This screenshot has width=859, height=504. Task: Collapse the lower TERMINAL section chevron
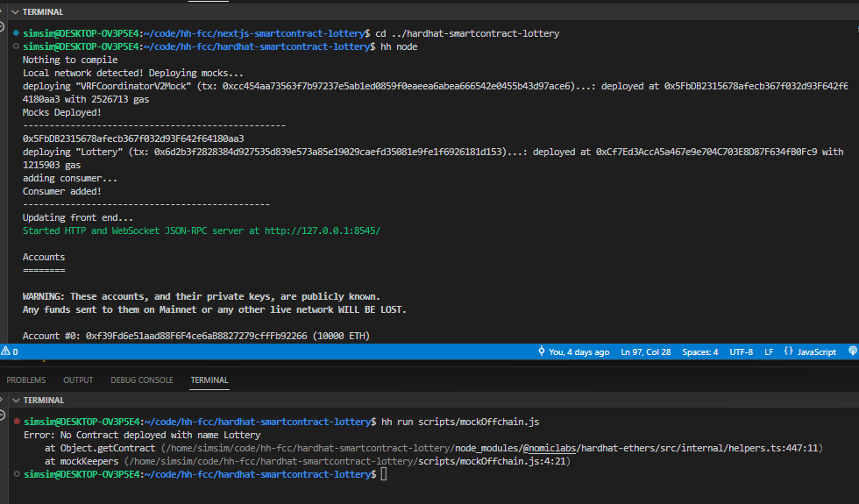(x=16, y=401)
